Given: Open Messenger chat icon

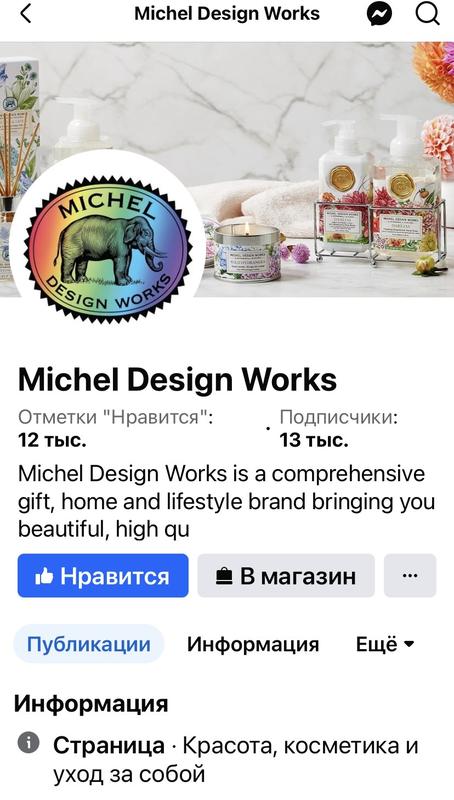Looking at the screenshot, I should pos(380,14).
